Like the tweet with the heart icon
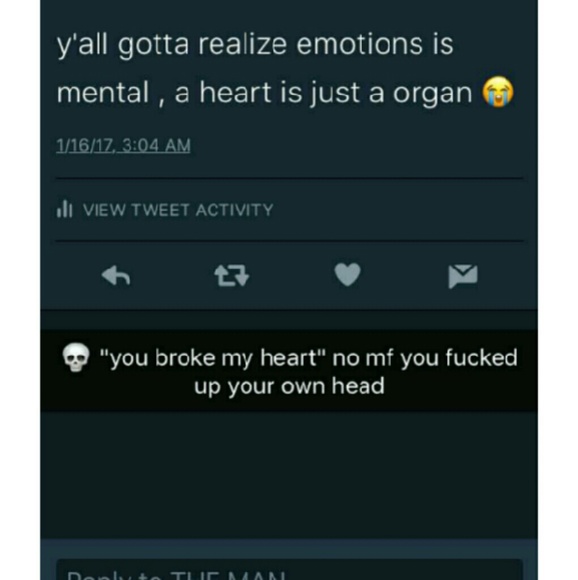The width and height of the screenshot is (578, 580). coord(347,274)
